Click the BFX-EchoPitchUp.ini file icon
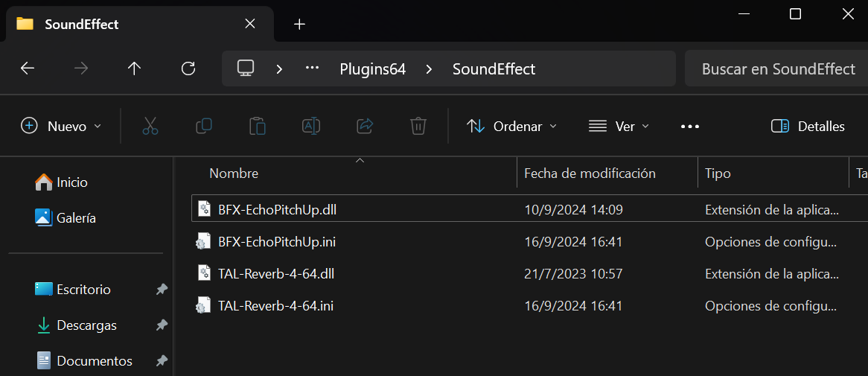Screen dimensions: 868x376 click(x=204, y=241)
